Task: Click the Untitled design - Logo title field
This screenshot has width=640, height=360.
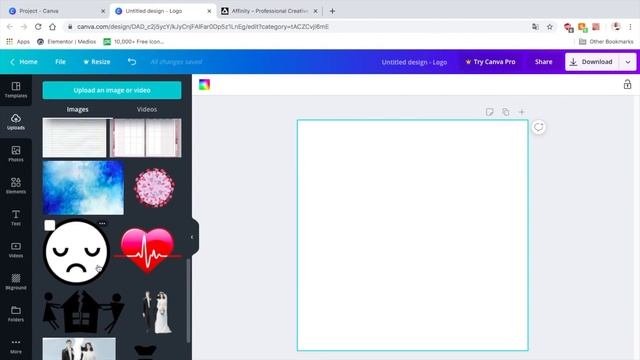Action: pyautogui.click(x=414, y=62)
